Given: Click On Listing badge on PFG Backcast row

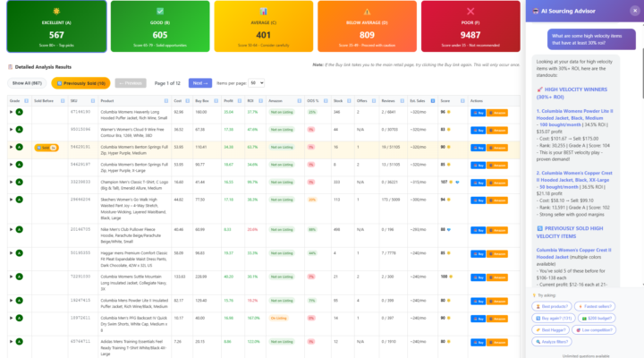Looking at the screenshot, I should point(278,318).
